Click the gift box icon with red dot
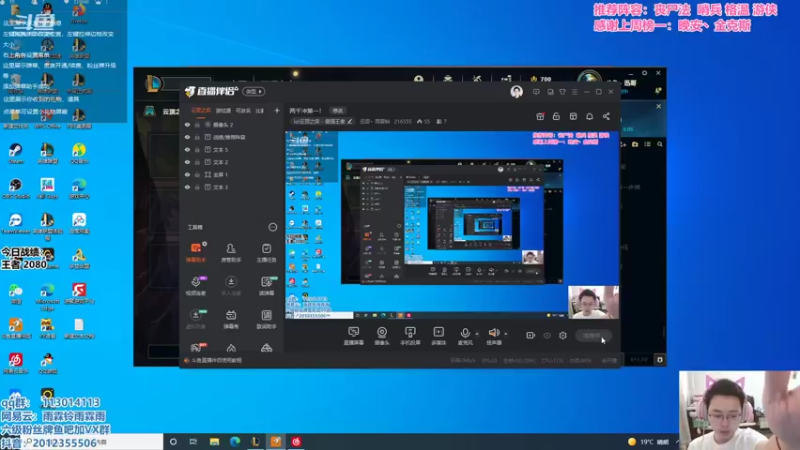The height and width of the screenshot is (450, 800). pos(540,116)
